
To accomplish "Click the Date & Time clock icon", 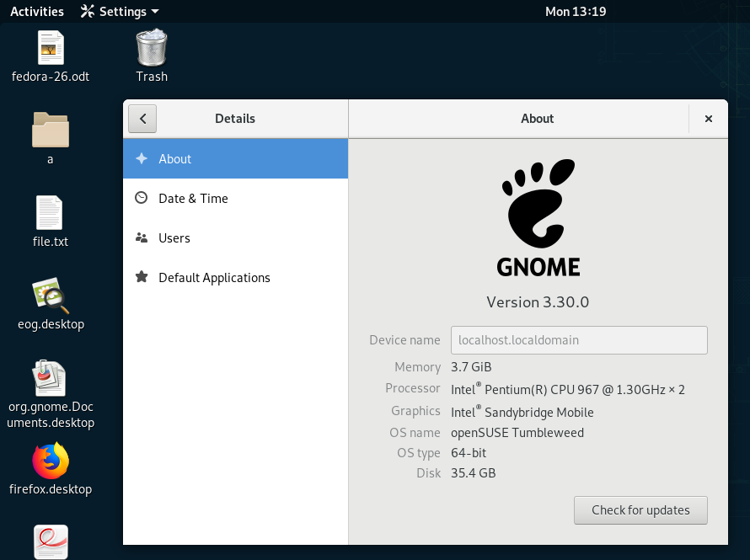I will (x=141, y=198).
